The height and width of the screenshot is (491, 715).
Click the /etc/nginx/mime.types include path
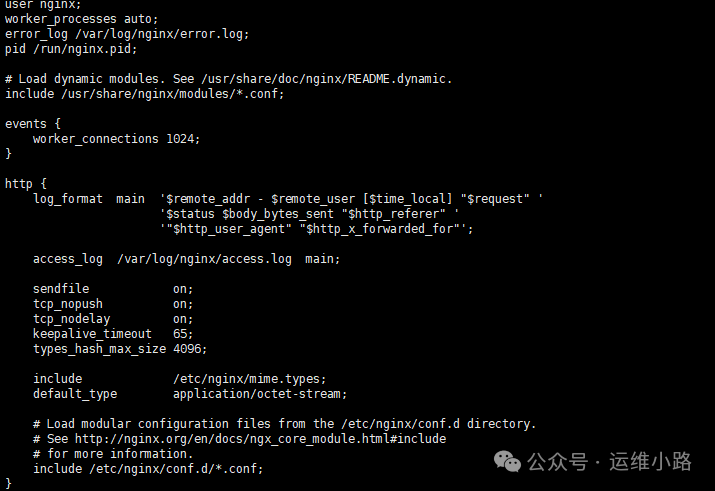click(249, 379)
